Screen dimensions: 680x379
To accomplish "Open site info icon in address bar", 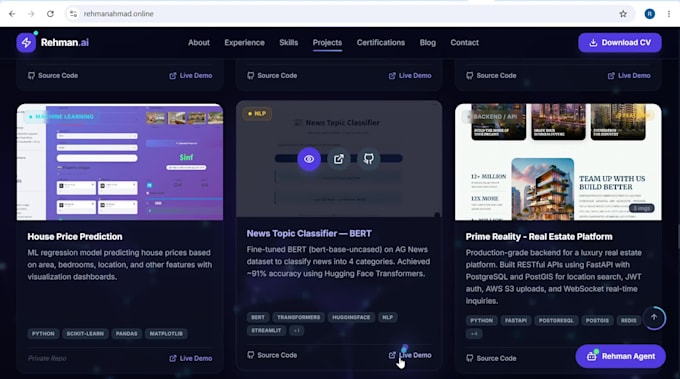I will tap(73, 14).
